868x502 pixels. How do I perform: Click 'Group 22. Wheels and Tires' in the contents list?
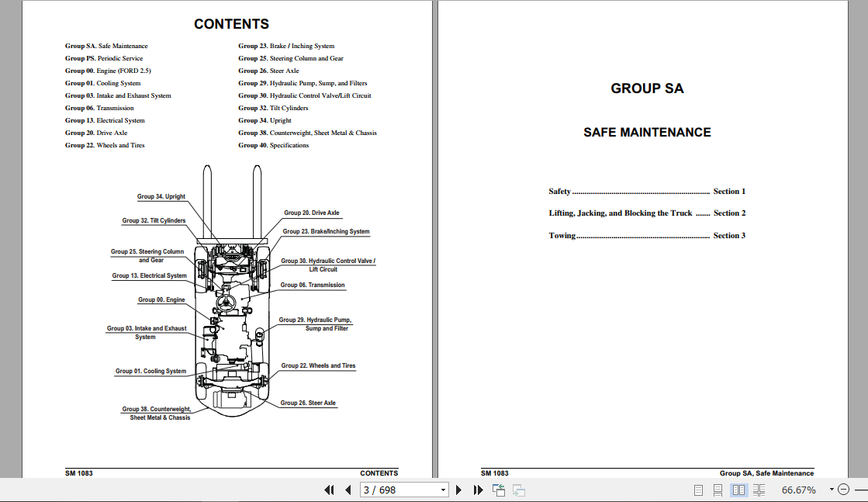pos(105,145)
